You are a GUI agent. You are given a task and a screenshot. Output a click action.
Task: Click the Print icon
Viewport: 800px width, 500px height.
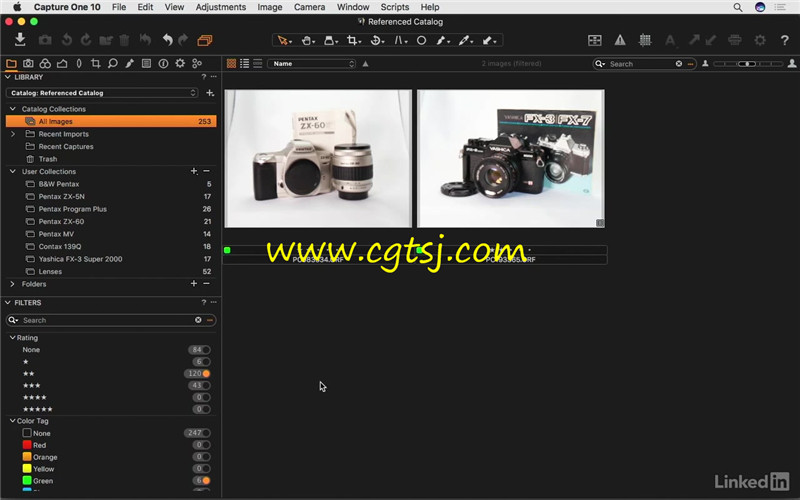(x=735, y=40)
